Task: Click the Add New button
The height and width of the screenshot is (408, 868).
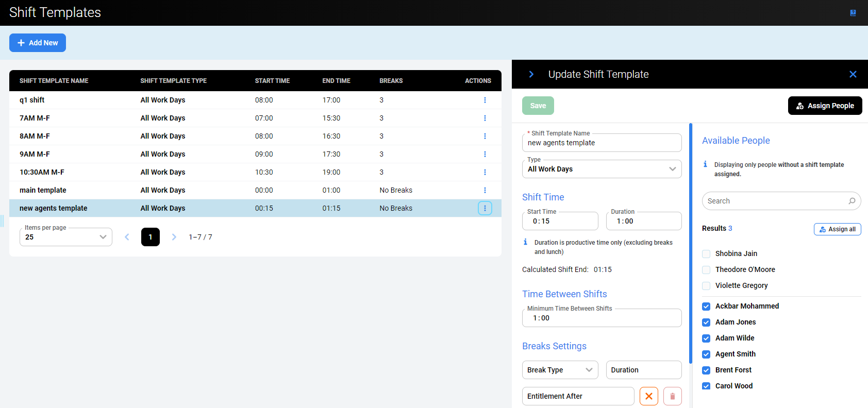Action: click(x=38, y=43)
